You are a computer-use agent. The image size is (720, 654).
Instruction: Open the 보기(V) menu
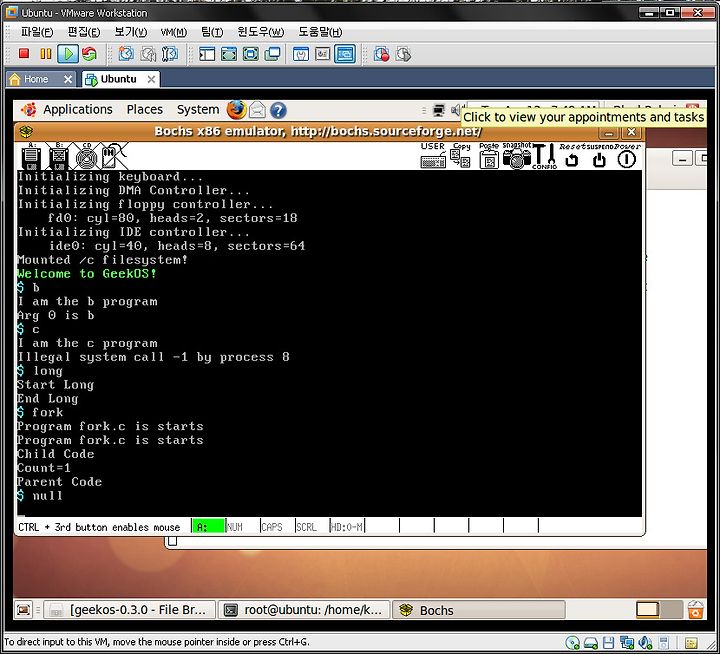[130, 32]
